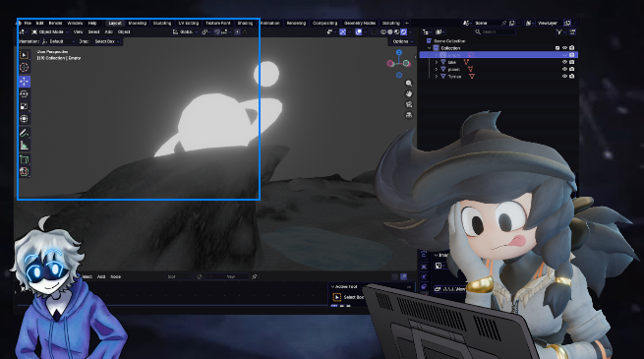Open the Object Mode dropdown

tap(50, 31)
